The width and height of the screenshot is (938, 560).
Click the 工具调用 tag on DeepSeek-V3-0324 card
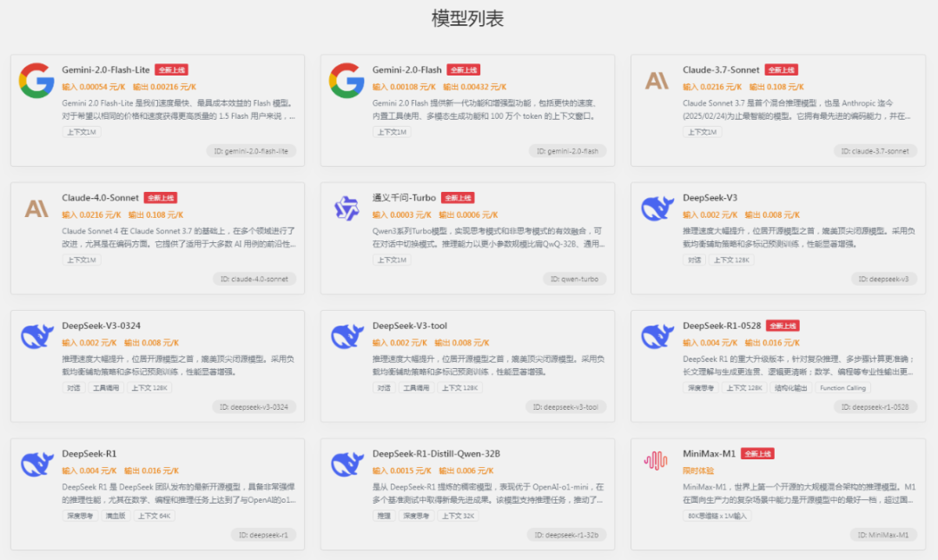tap(106, 388)
